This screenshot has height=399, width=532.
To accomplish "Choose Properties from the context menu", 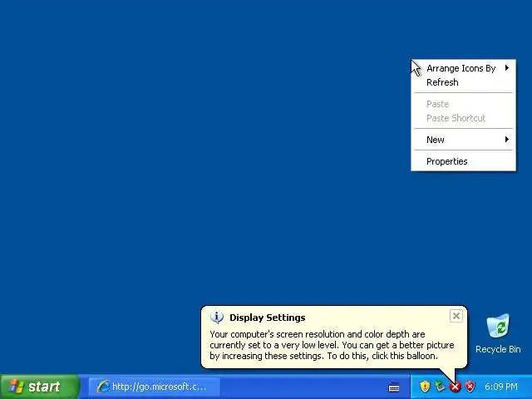I will (x=463, y=161).
